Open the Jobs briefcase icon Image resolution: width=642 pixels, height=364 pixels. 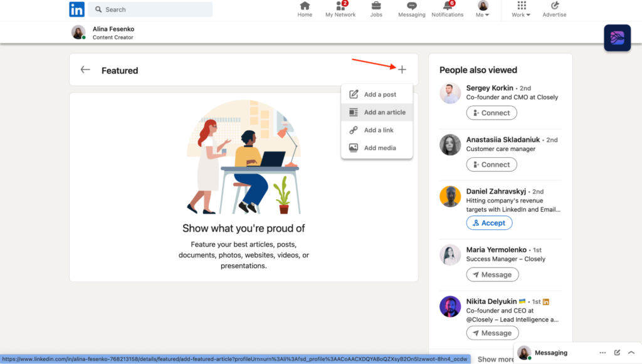376,6
